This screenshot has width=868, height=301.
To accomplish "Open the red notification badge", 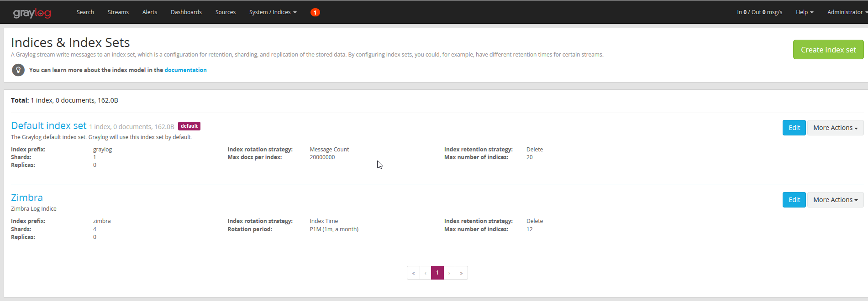I will click(x=315, y=12).
